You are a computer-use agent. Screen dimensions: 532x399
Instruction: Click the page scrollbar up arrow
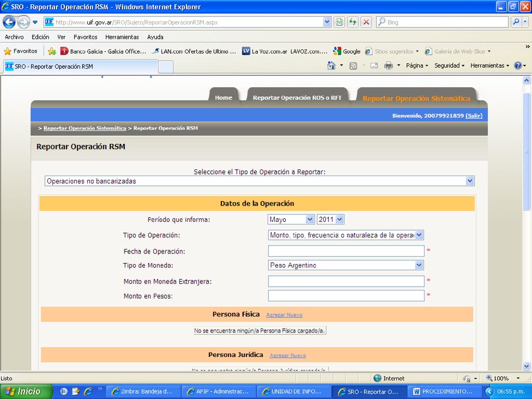(527, 81)
